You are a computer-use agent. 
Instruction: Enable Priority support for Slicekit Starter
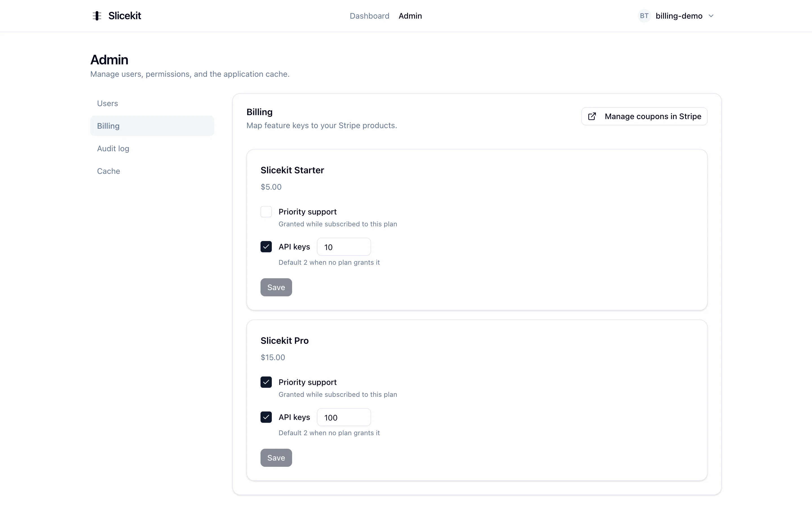pyautogui.click(x=266, y=212)
